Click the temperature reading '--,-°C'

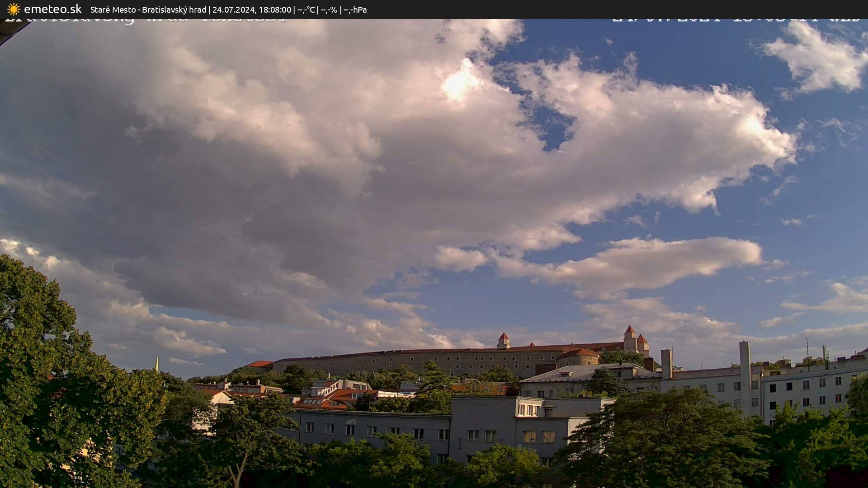tap(306, 10)
